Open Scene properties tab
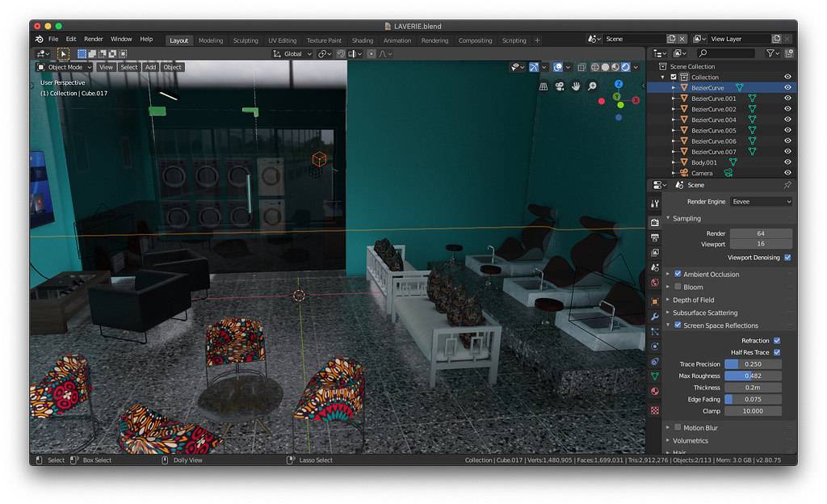This screenshot has width=827, height=504. click(x=654, y=268)
